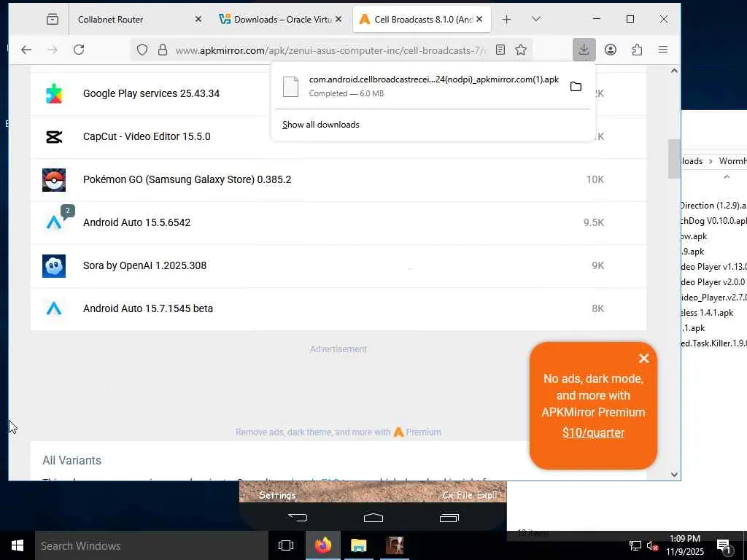Image resolution: width=747 pixels, height=560 pixels.
Task: Click the padlock site security icon
Action: [163, 50]
